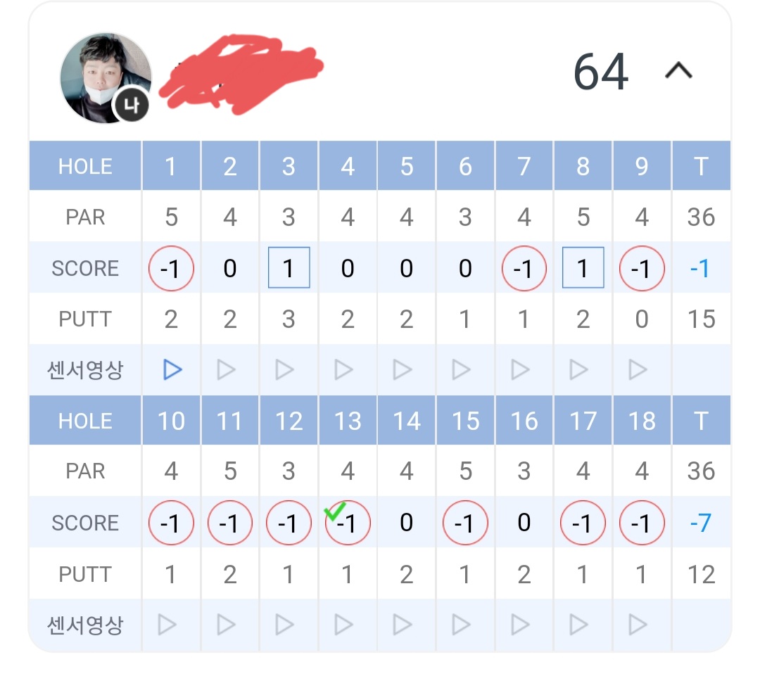The width and height of the screenshot is (760, 700).
Task: Select the boxed bogey score on hole 3
Action: click(289, 268)
